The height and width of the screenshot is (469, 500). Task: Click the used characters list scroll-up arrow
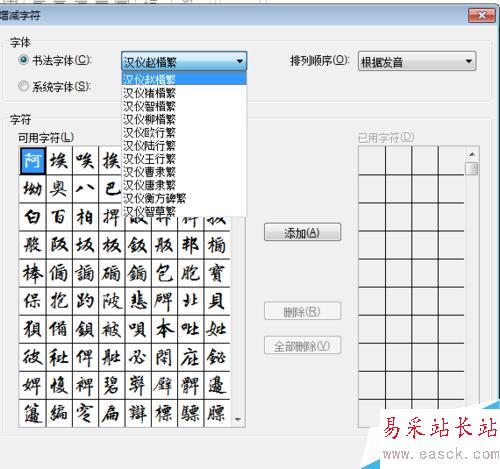[x=472, y=154]
